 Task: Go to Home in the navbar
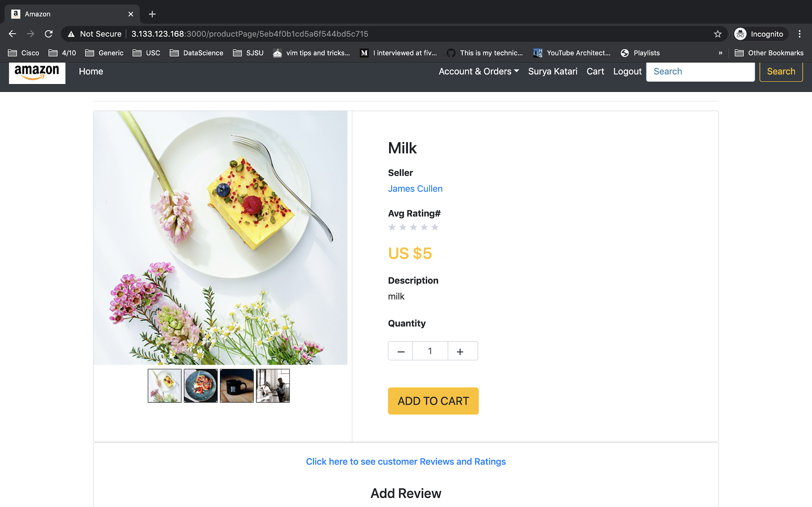coord(91,71)
